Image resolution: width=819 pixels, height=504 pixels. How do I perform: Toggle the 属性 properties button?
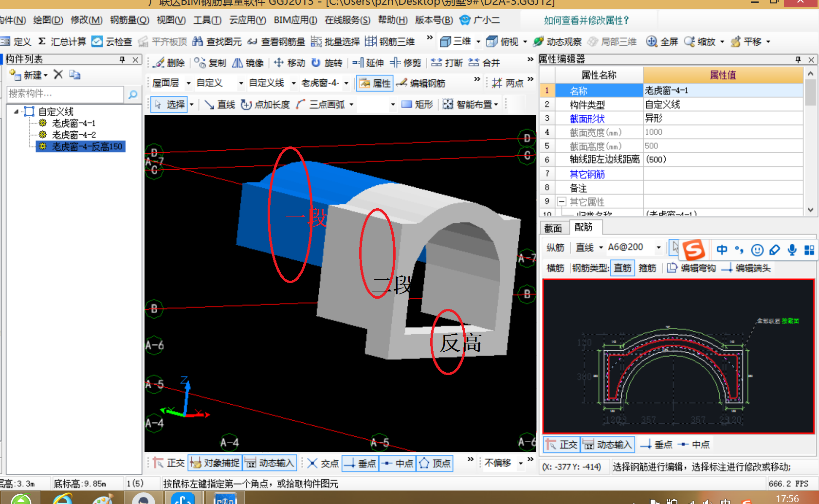[375, 83]
